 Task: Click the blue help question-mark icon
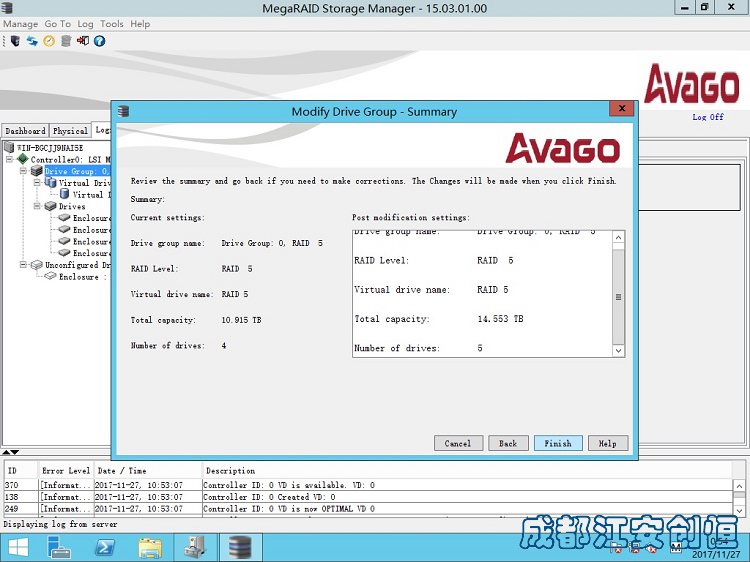coord(99,41)
